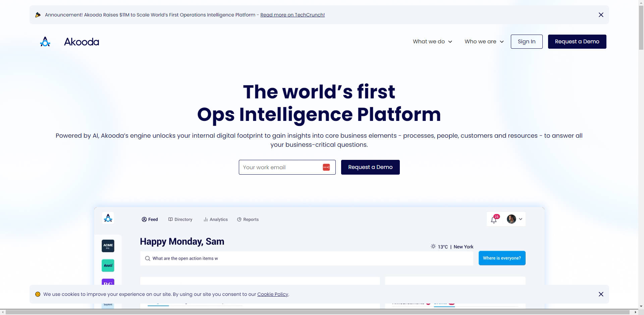Image resolution: width=644 pixels, height=315 pixels.
Task: Open the notification bell with 25 badge
Action: pos(494,219)
